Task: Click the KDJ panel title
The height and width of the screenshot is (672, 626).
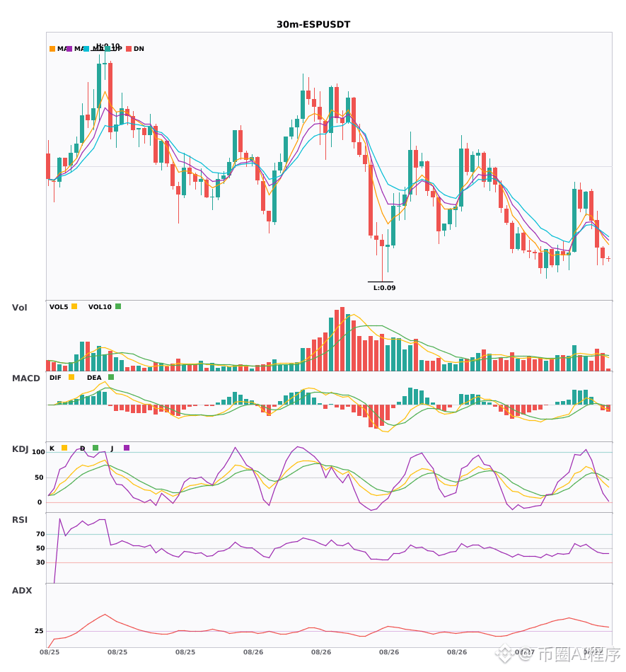Action: (x=20, y=449)
